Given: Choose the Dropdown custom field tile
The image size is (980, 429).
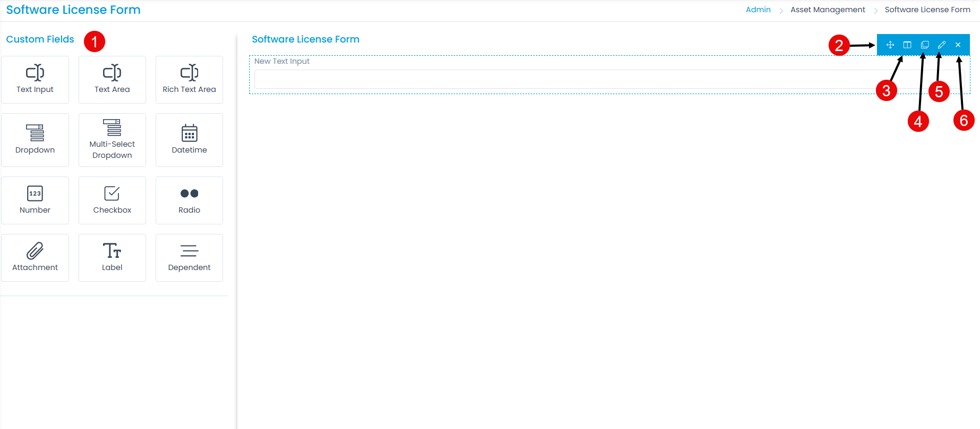Looking at the screenshot, I should coord(35,140).
